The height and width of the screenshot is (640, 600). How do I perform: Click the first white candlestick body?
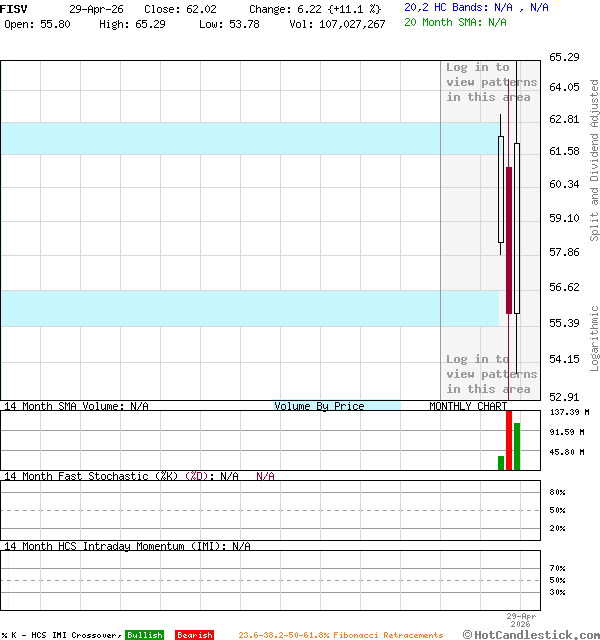pyautogui.click(x=501, y=190)
